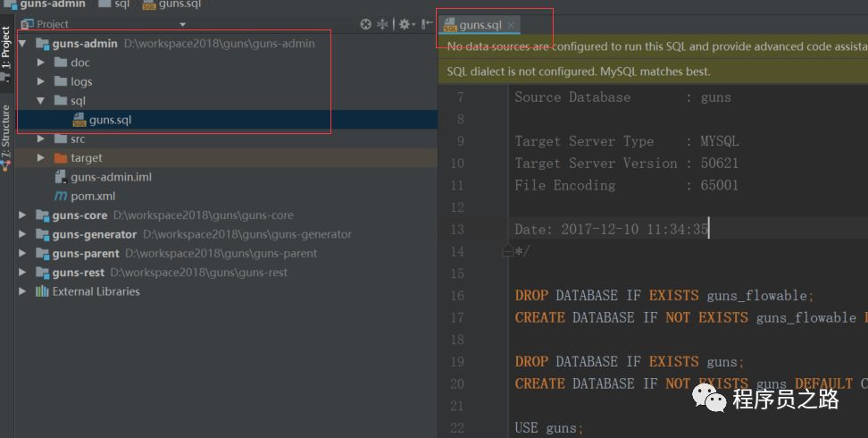Screen dimensions: 868x438
Task: Open the Structure tool window tab
Action: (6, 136)
